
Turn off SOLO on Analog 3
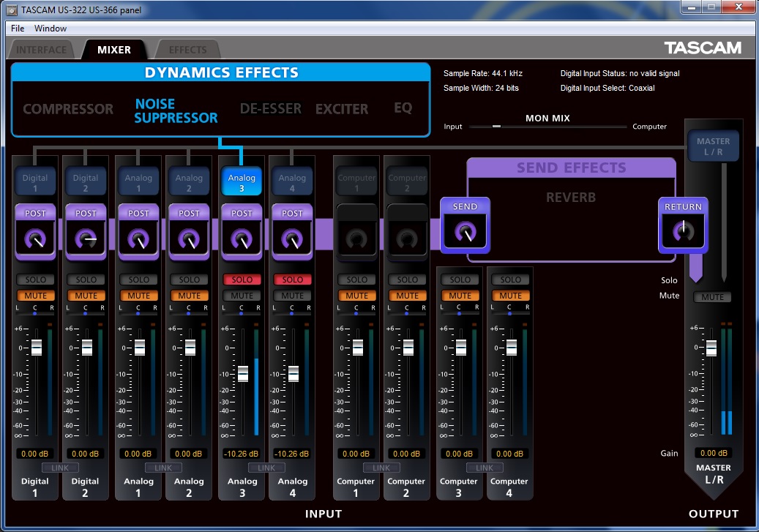(242, 280)
